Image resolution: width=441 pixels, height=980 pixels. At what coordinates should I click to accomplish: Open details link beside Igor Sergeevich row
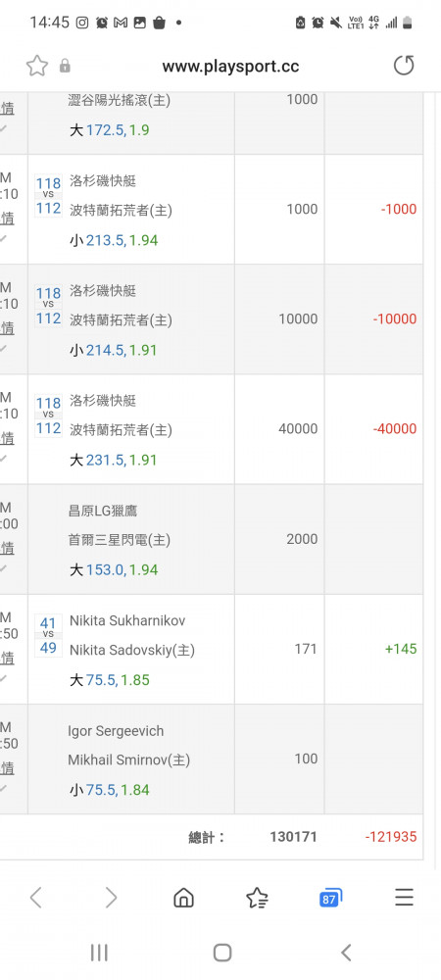tap(8, 767)
